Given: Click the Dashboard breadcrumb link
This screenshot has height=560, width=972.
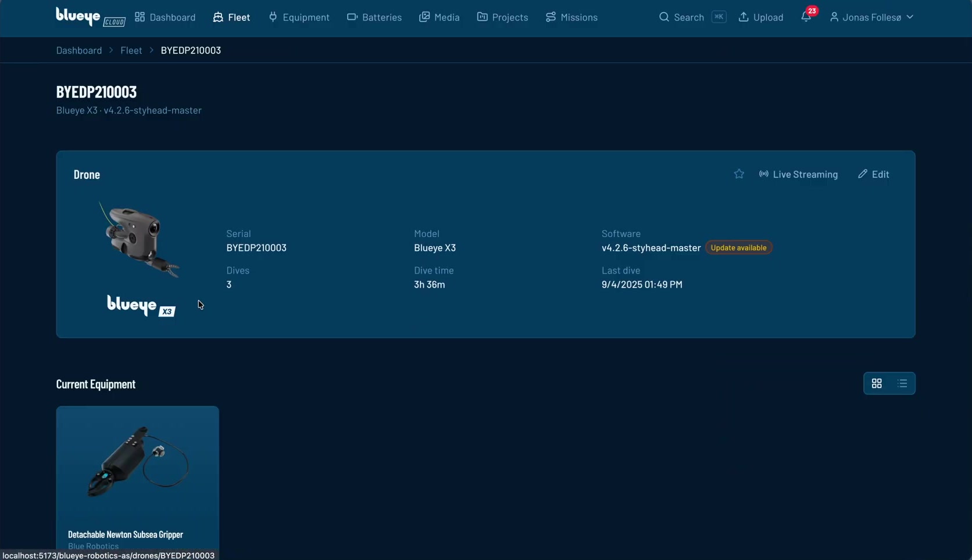Looking at the screenshot, I should 79,50.
